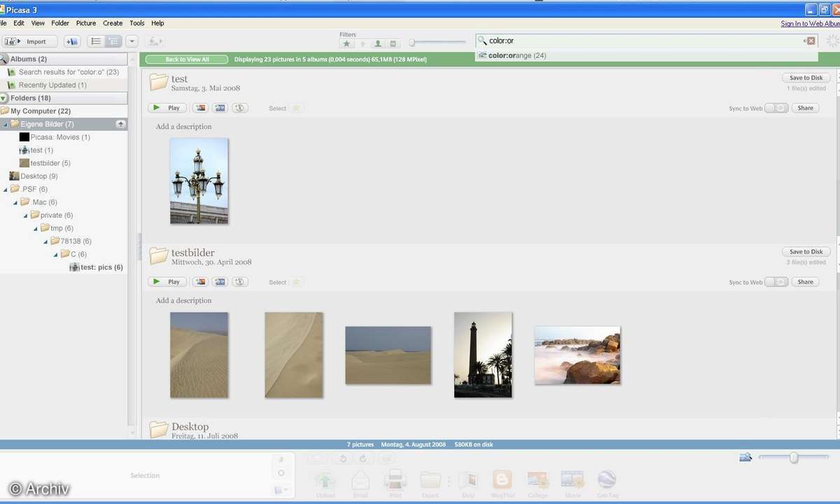The image size is (840, 504).
Task: Create gift CD from testbilder folder
Action: 240,281
